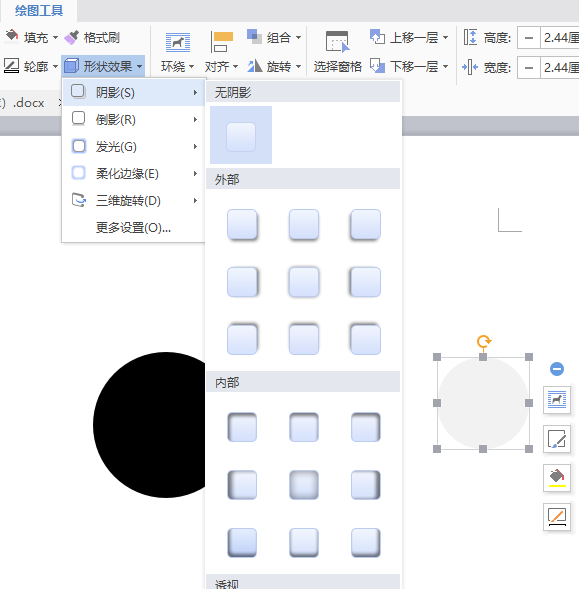Select the 无阴影 no-shadow preset

(x=241, y=135)
